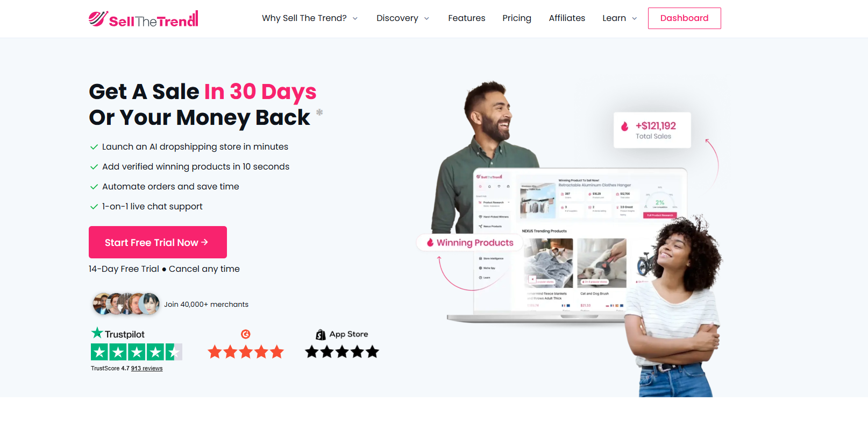Viewport: 868px width, 422px height.
Task: Click the flame icon beside Winning Products
Action: click(x=430, y=243)
